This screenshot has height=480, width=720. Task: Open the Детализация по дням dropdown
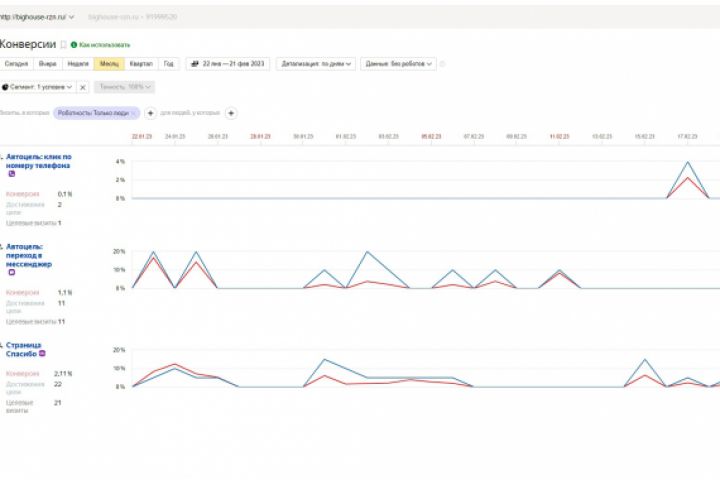[316, 64]
